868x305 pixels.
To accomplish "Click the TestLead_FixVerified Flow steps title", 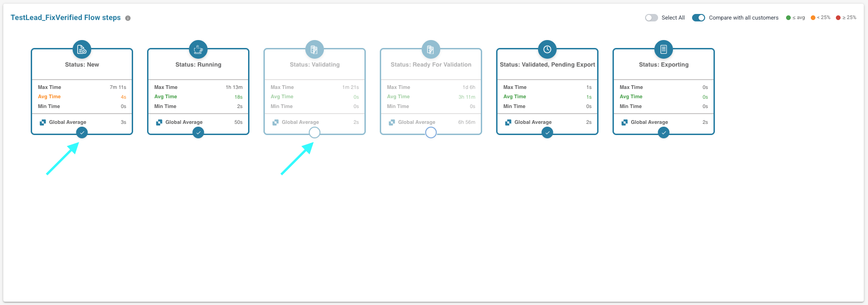I will 66,18.
